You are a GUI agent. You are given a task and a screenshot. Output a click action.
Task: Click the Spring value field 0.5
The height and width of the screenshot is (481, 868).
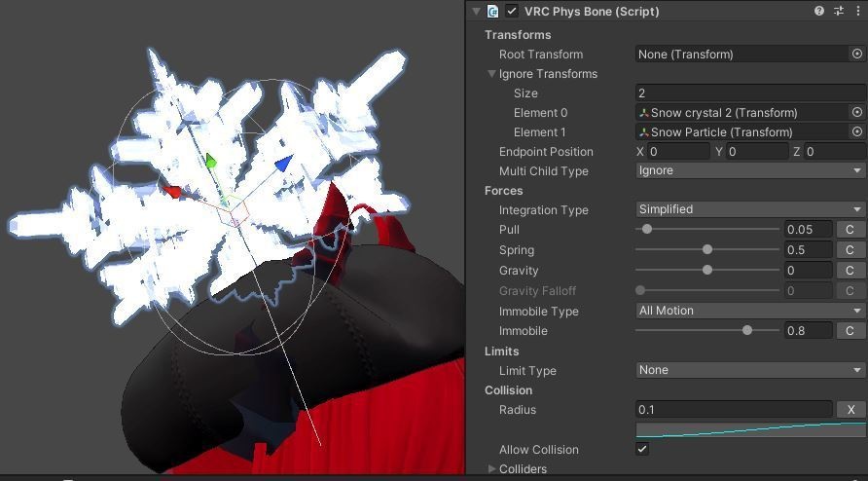coord(809,250)
